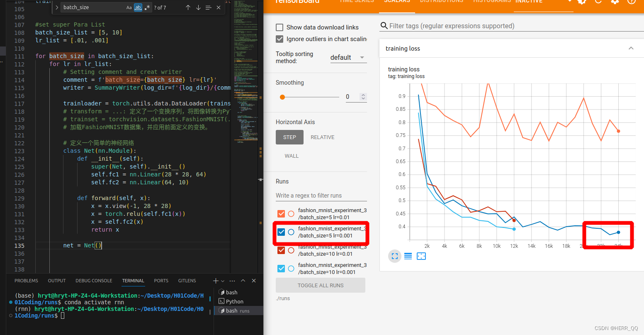This screenshot has height=335, width=644.
Task: Select only run batch_size=10 lr=0.001 radio
Action: pos(291,269)
